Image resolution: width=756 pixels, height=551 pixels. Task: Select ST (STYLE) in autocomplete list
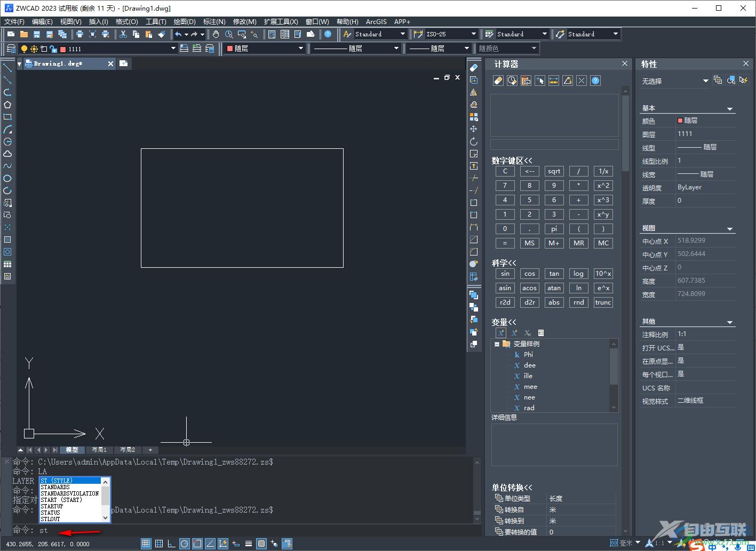pyautogui.click(x=70, y=481)
